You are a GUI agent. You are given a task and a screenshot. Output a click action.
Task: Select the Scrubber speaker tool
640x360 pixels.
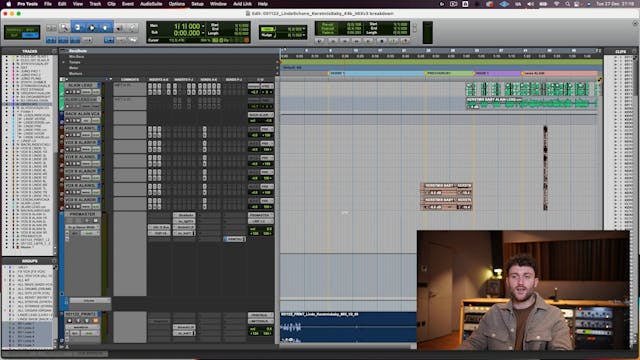point(119,28)
